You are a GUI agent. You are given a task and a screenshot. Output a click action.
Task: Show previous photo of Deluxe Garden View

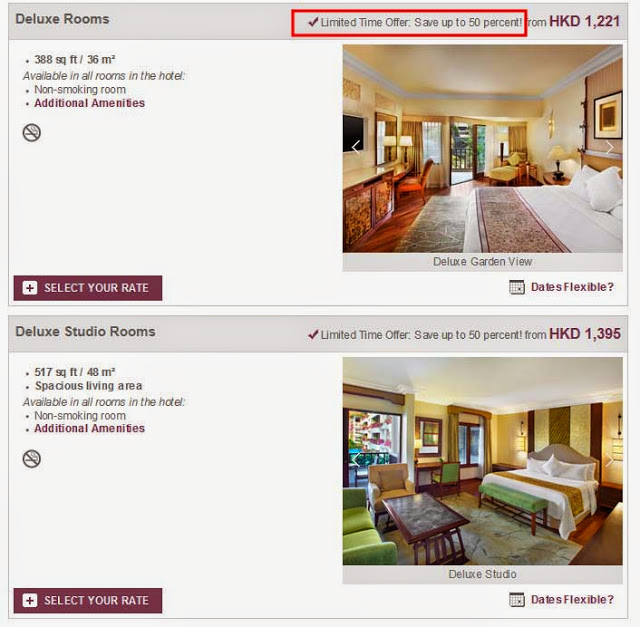(356, 147)
